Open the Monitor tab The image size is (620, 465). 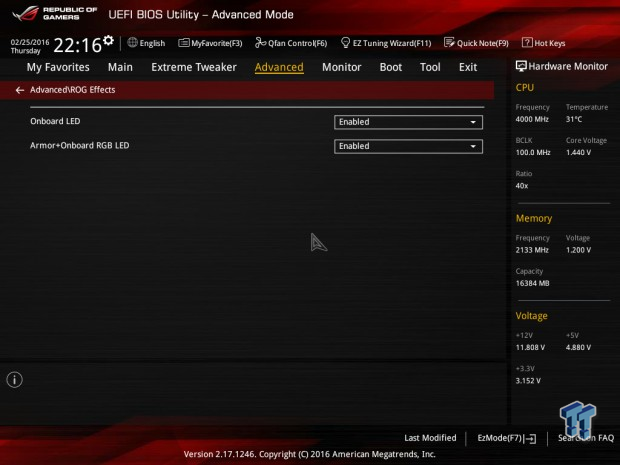click(x=342, y=67)
